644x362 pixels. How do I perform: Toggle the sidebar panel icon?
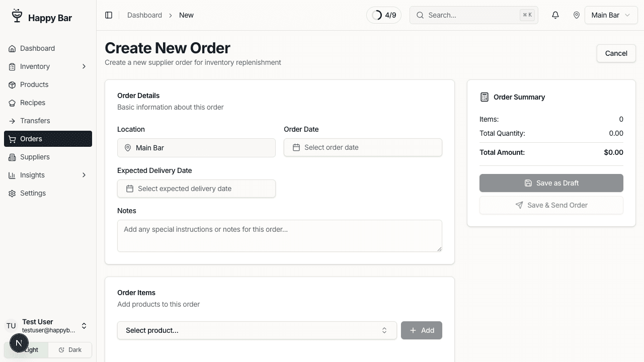pyautogui.click(x=109, y=15)
